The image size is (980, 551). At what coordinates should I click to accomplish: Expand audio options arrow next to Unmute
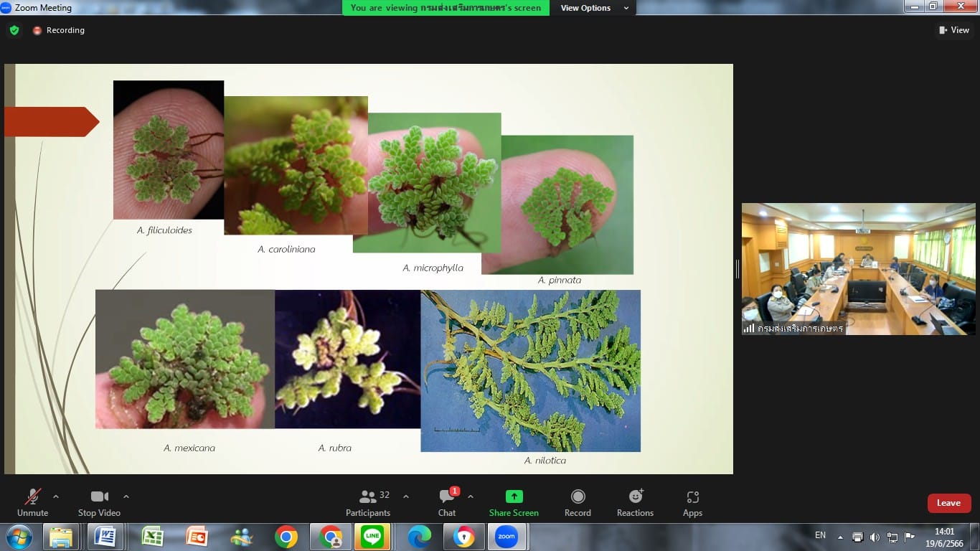point(56,496)
